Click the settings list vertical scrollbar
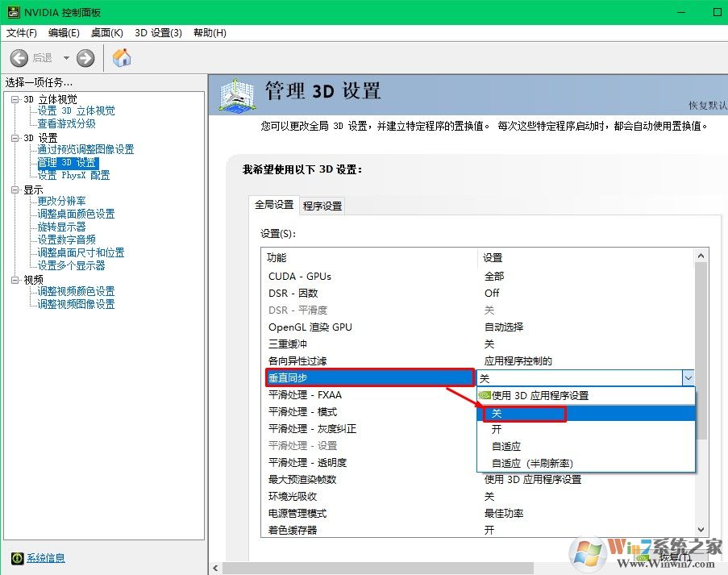 pos(701,363)
